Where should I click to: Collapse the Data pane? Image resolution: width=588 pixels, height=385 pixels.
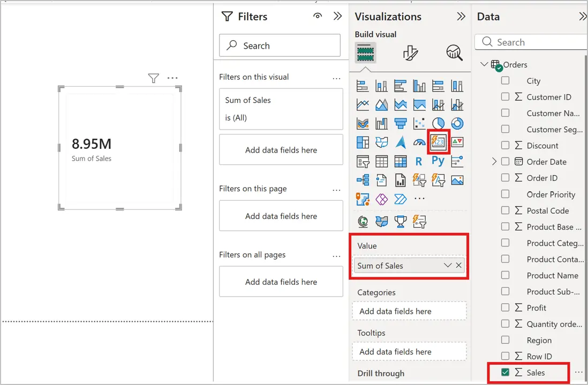click(x=582, y=16)
